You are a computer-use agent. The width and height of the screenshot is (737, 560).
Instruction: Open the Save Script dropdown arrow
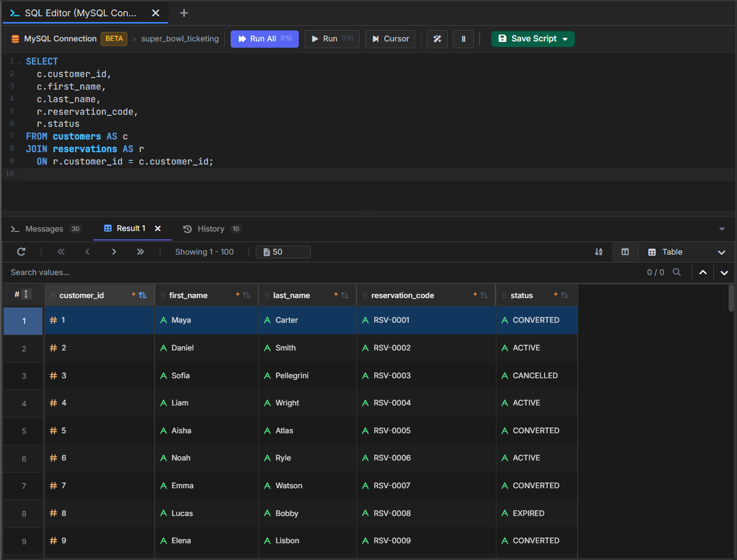[565, 39]
